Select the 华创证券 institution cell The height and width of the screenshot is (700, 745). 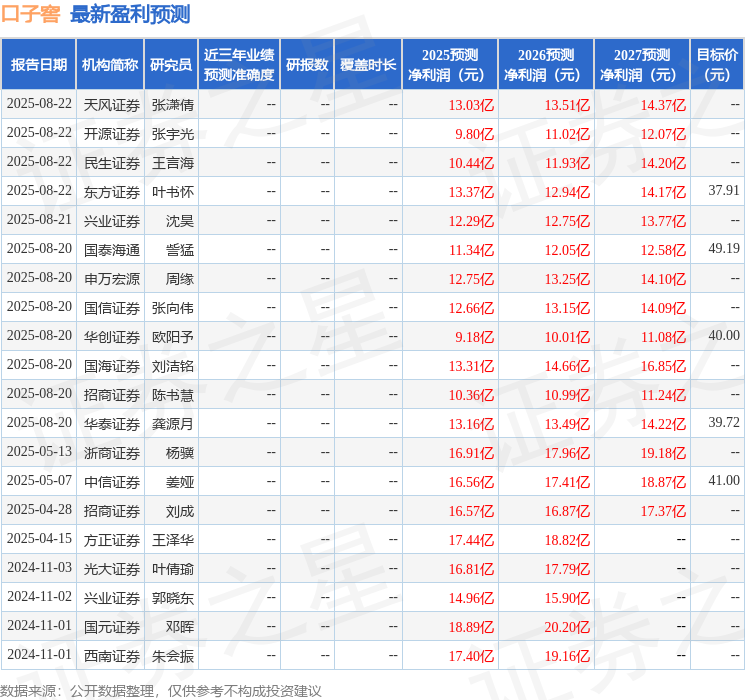pyautogui.click(x=112, y=337)
